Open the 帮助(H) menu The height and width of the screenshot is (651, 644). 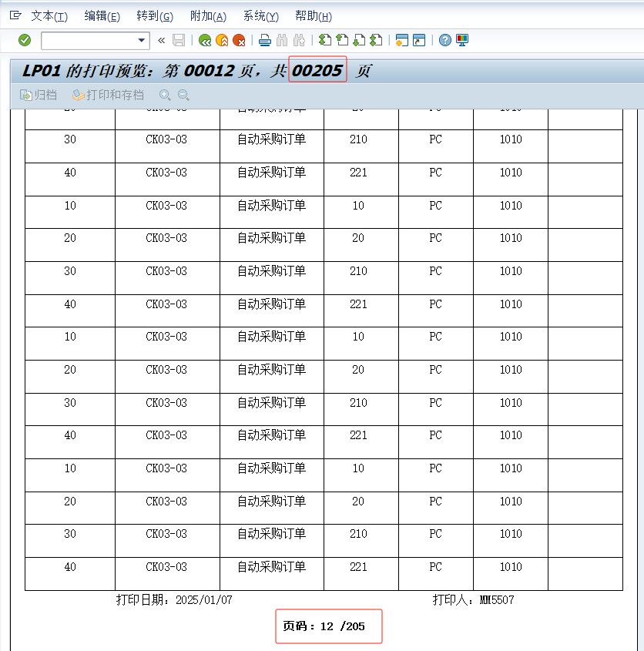coord(314,16)
